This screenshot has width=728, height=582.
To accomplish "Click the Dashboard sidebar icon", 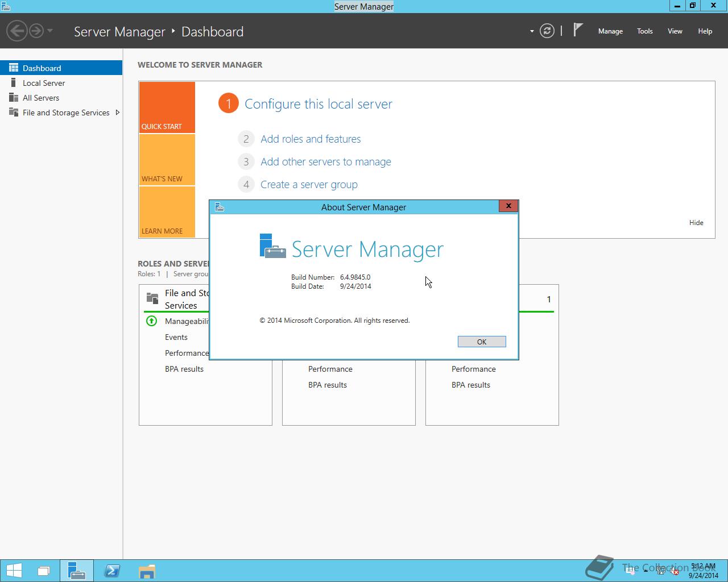I will [14, 68].
